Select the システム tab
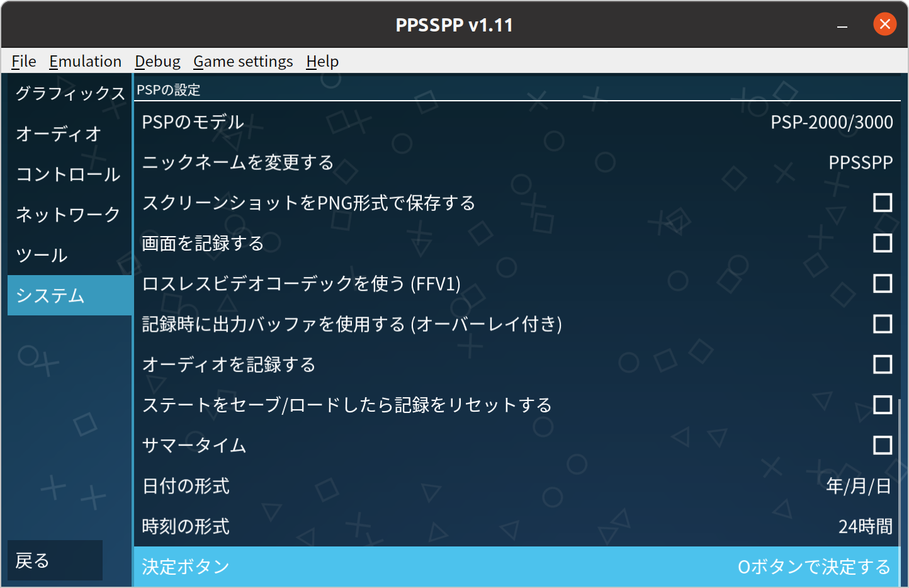Screen dimensions: 909x588 click(70, 295)
